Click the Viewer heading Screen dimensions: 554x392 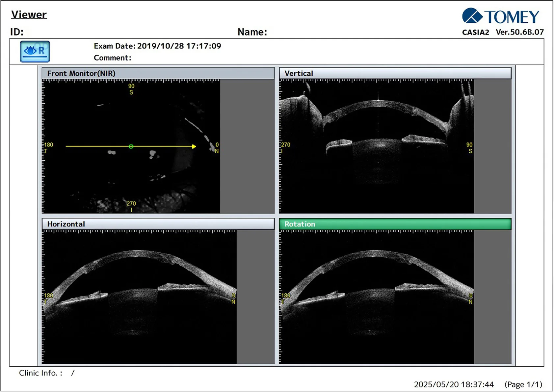[29, 14]
